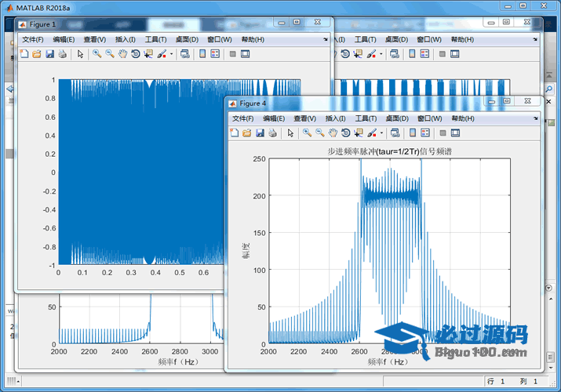
Task: Print Figure 1 via the printer icon
Action: click(x=63, y=54)
